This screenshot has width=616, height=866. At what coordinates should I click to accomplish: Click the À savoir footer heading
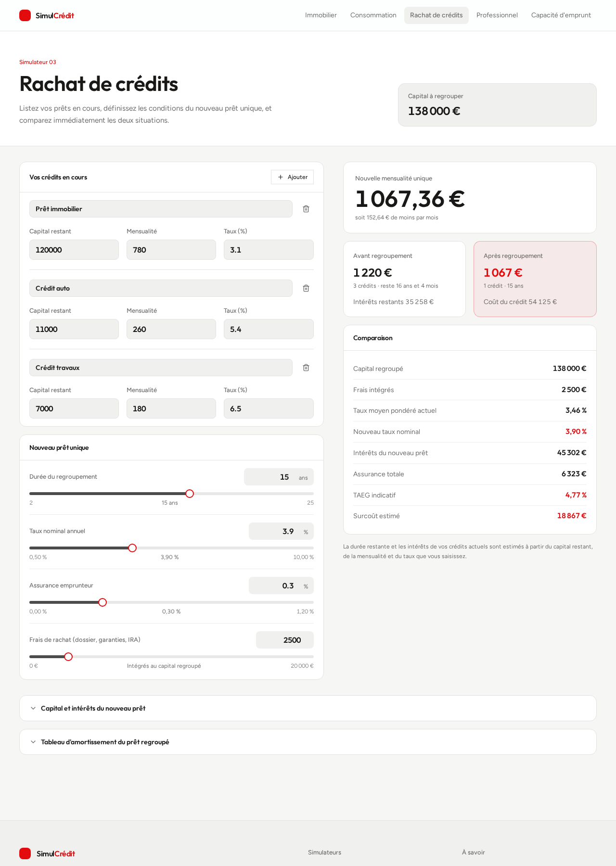[x=474, y=852]
